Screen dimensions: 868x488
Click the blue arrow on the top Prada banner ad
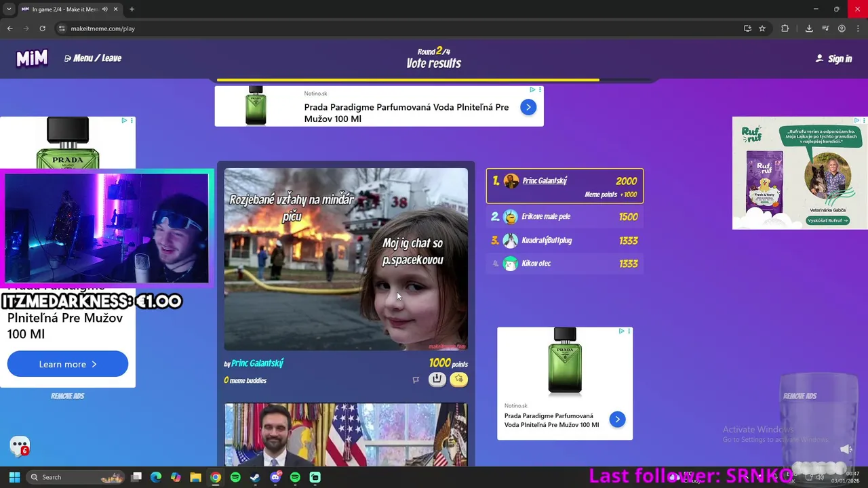tap(528, 107)
